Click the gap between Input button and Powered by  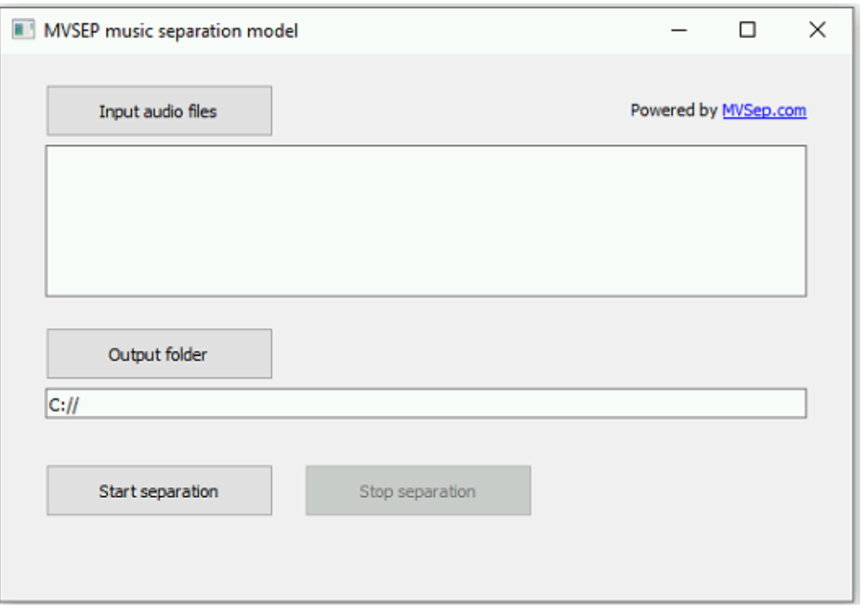point(451,111)
